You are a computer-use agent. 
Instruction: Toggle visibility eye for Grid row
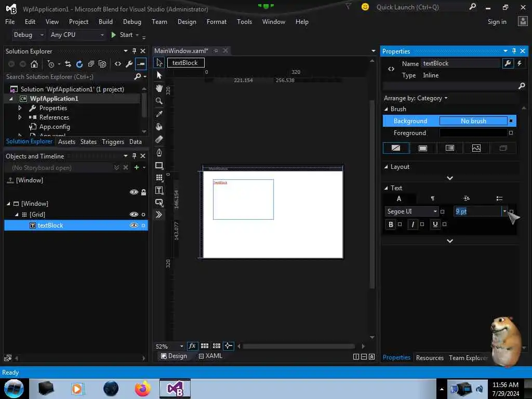(x=134, y=215)
